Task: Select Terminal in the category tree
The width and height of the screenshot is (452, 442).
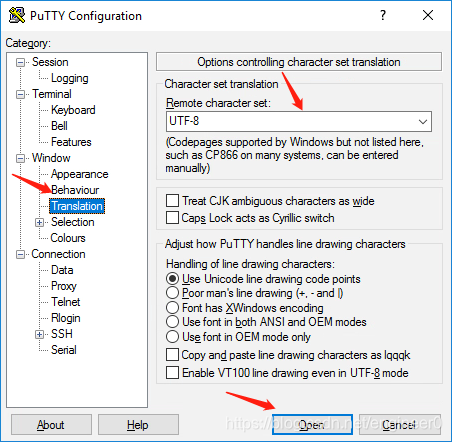Action: coord(52,94)
